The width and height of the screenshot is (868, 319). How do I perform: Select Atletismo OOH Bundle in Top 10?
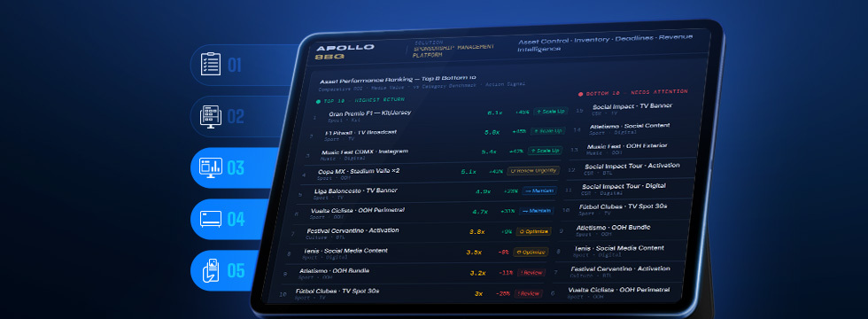[414, 275]
